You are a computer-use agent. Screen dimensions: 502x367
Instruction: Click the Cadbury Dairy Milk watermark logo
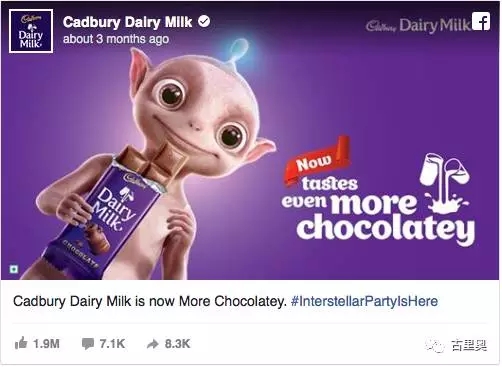(x=418, y=26)
